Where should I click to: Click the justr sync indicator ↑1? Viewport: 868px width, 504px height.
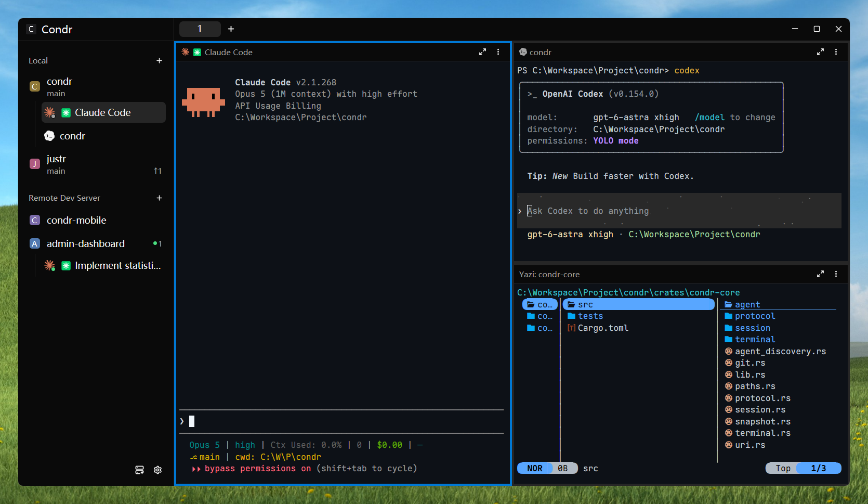[157, 171]
